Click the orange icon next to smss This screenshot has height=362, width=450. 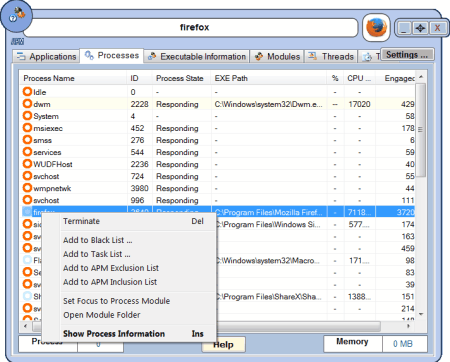[27, 140]
